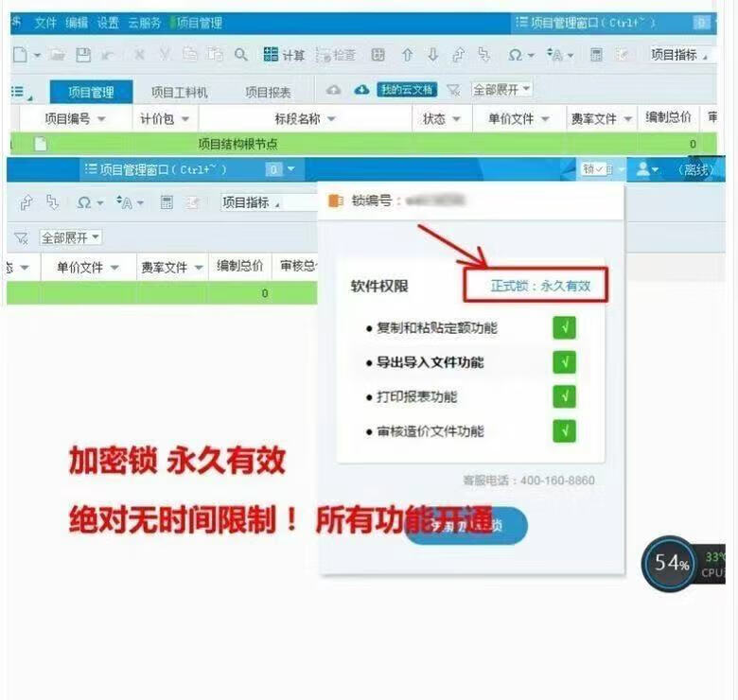This screenshot has width=738, height=700.
Task: Open the 云服务 menu
Action: [x=145, y=23]
